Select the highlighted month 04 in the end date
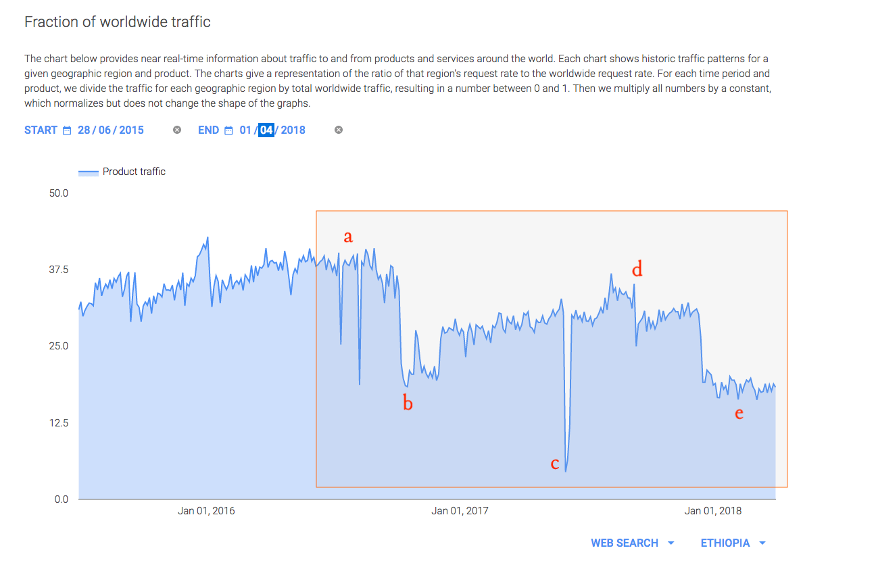The height and width of the screenshot is (588, 876). (266, 130)
